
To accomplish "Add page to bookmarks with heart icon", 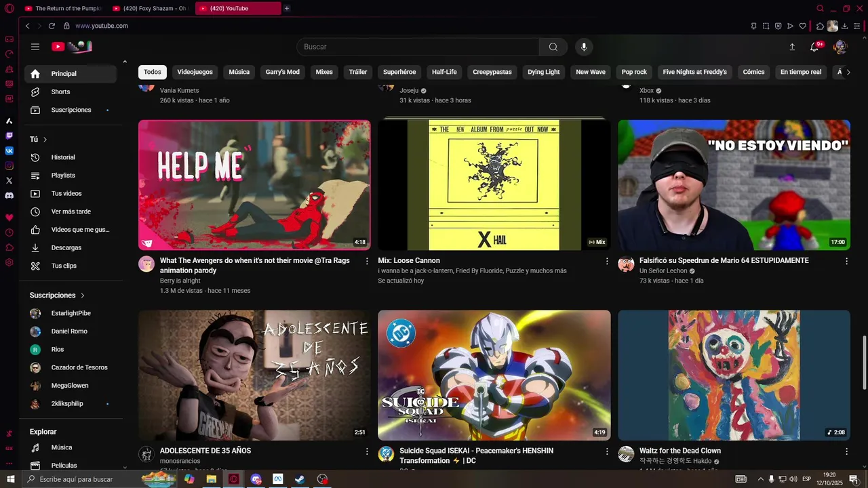I will pyautogui.click(x=803, y=26).
